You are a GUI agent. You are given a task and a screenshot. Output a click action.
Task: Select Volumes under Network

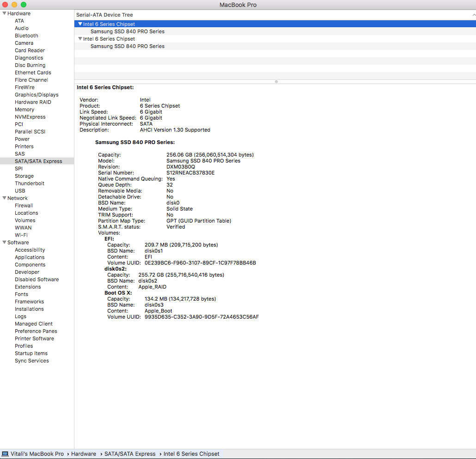tap(25, 220)
